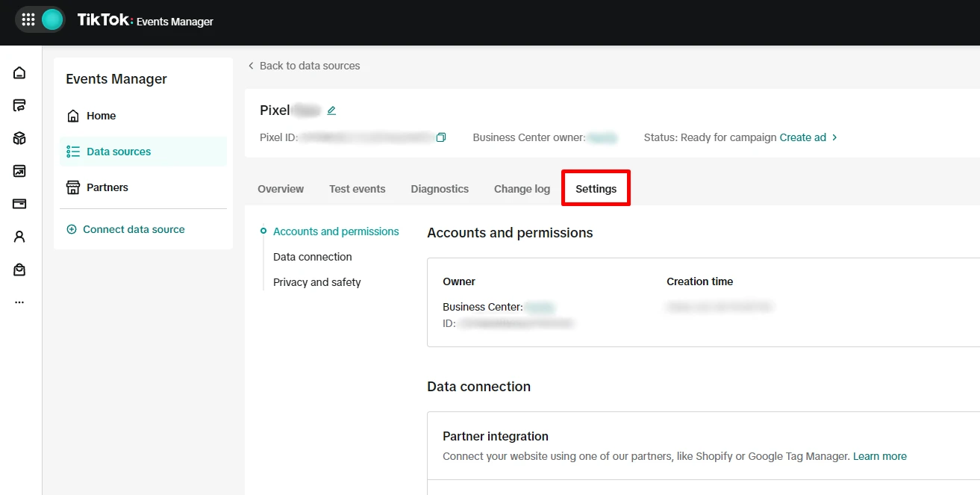Click the Create ad link
Viewport: 980px width, 495px height.
pos(803,137)
